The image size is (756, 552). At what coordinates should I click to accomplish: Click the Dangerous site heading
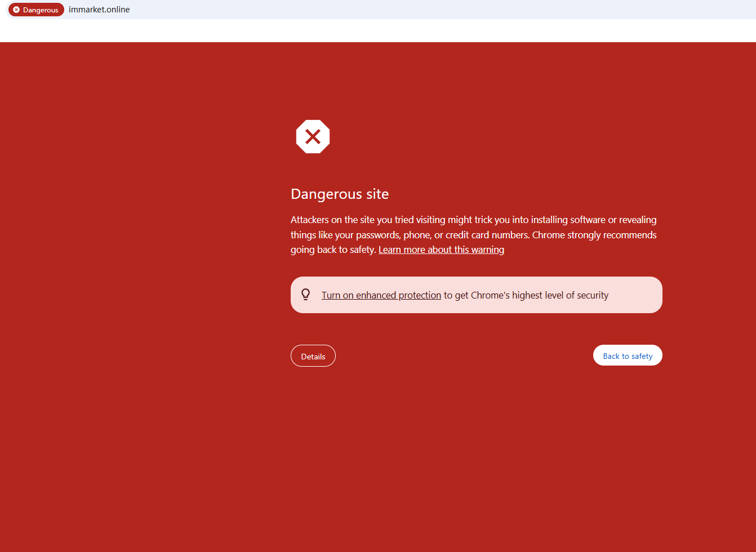[339, 194]
